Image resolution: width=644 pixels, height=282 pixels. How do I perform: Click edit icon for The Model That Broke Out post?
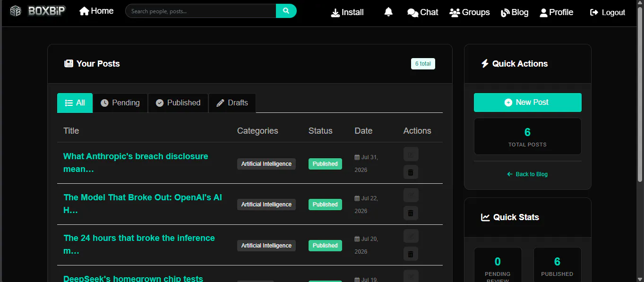point(411,195)
